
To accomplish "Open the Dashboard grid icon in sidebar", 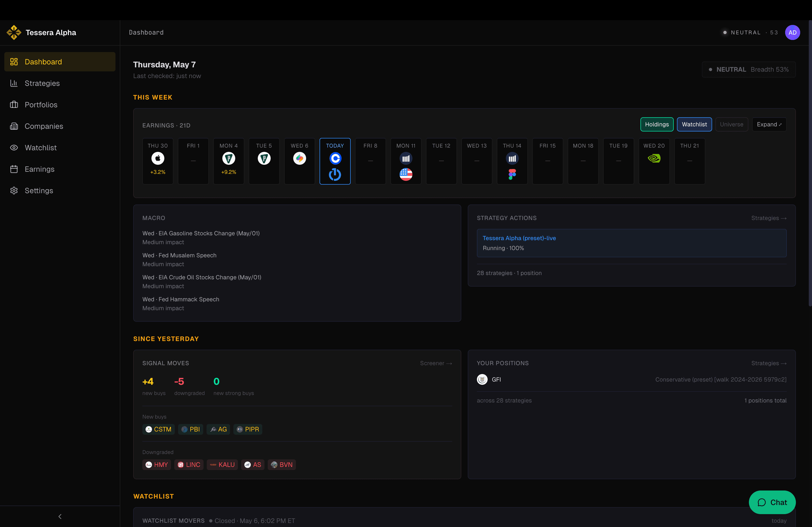I will 14,62.
